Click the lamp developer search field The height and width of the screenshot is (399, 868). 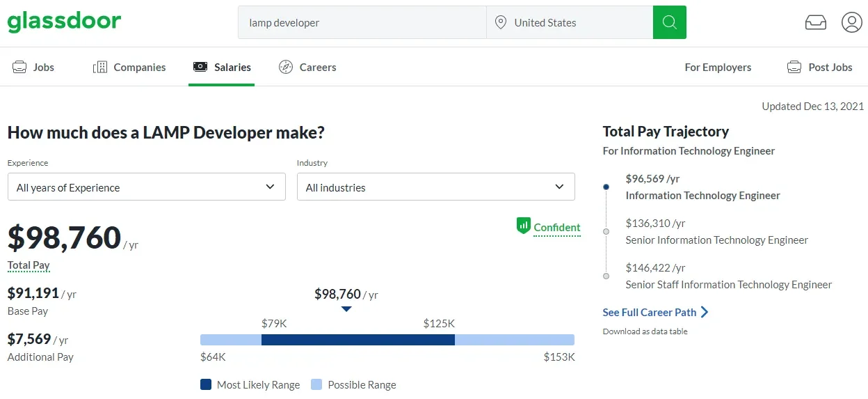point(362,22)
